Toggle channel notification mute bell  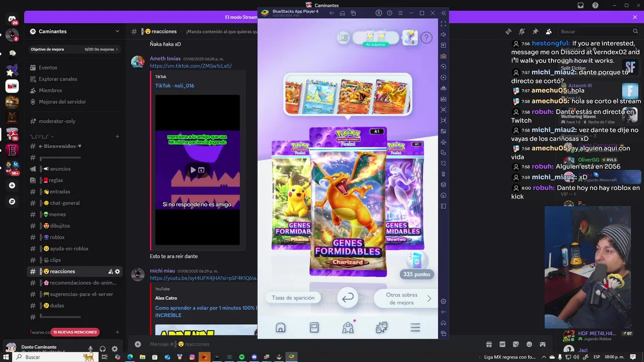522,31
